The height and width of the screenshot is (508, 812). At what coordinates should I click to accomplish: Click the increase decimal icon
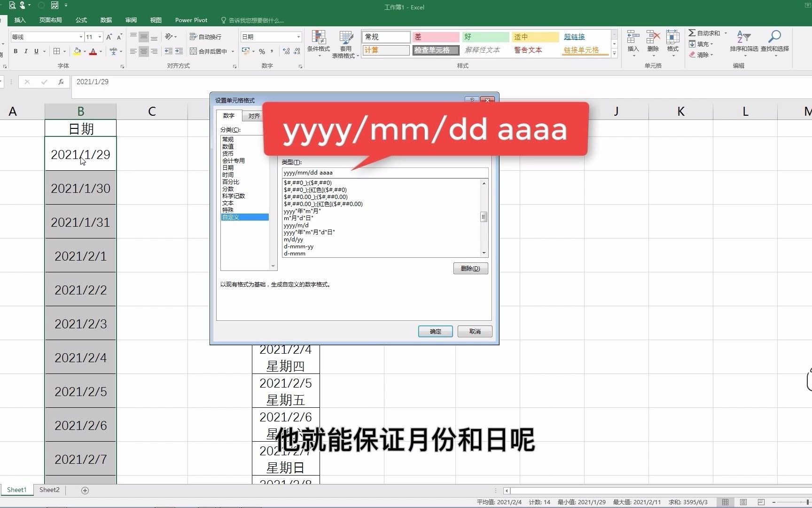coord(286,51)
